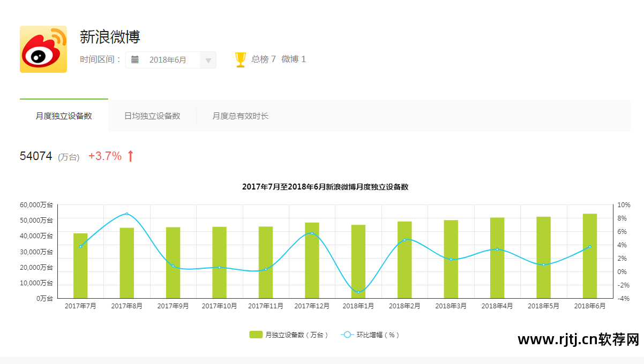644x364 pixels.
Task: Click the 微博 1 ranking text
Action: tap(294, 59)
